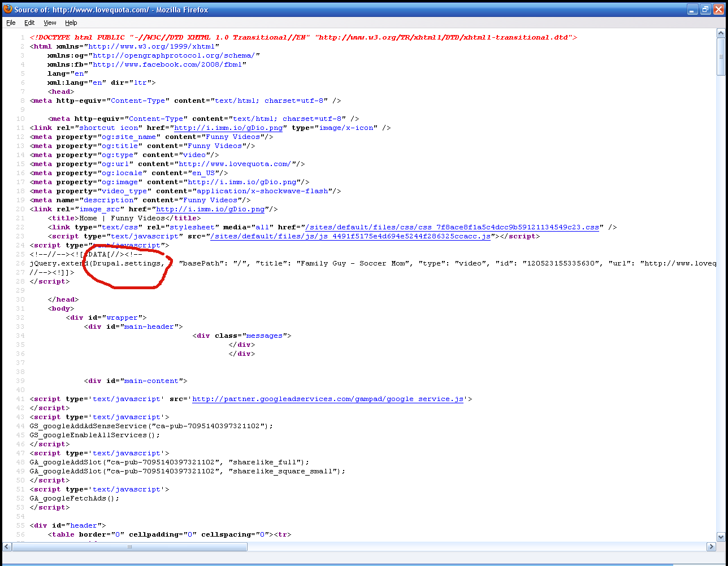Click the DOCTYPE declaration on line 1

[303, 37]
